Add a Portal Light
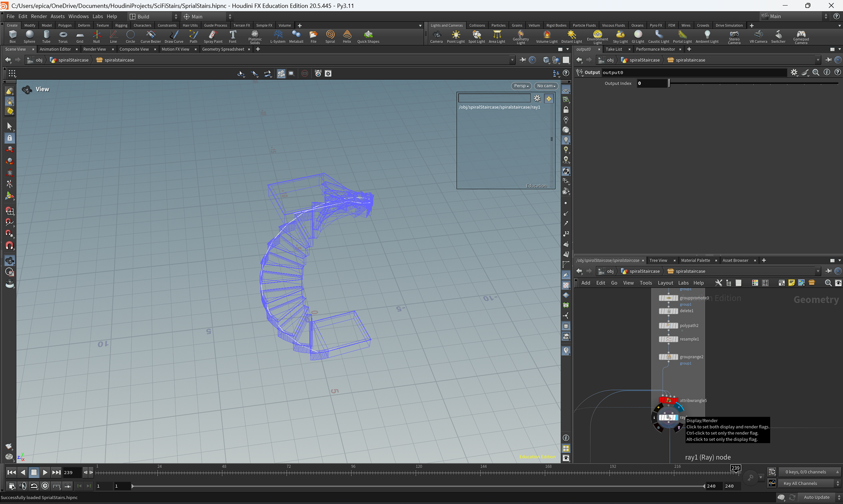 (x=682, y=36)
